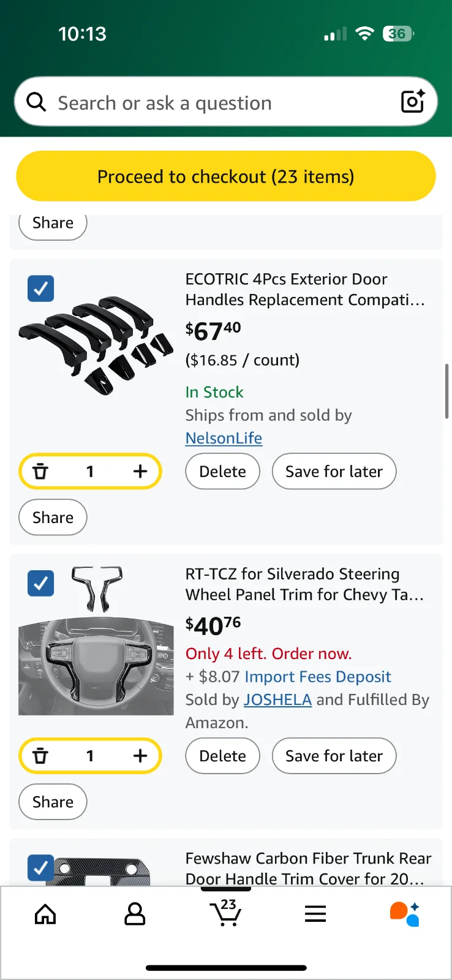This screenshot has width=452, height=980.
Task: Open the Rufus AI assistant icon
Action: coord(405,914)
